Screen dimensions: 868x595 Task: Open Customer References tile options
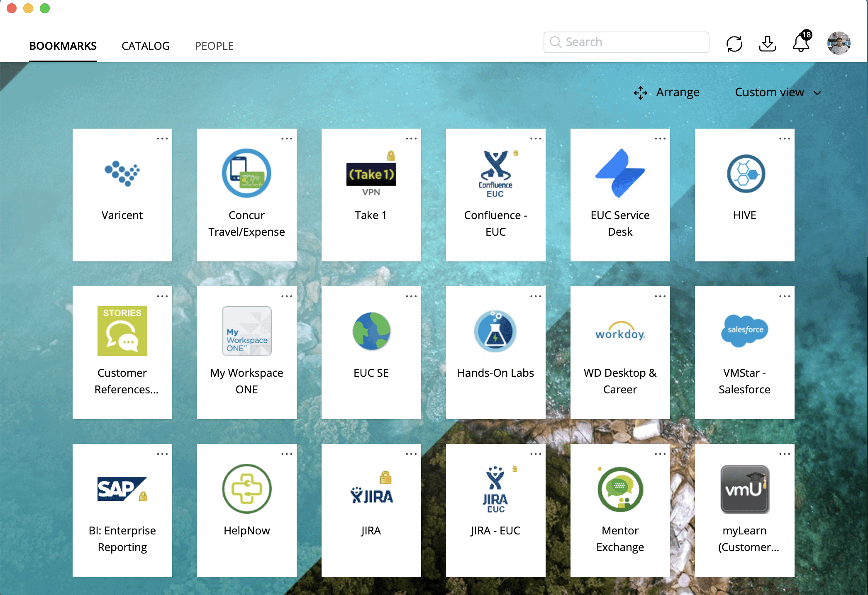click(162, 296)
